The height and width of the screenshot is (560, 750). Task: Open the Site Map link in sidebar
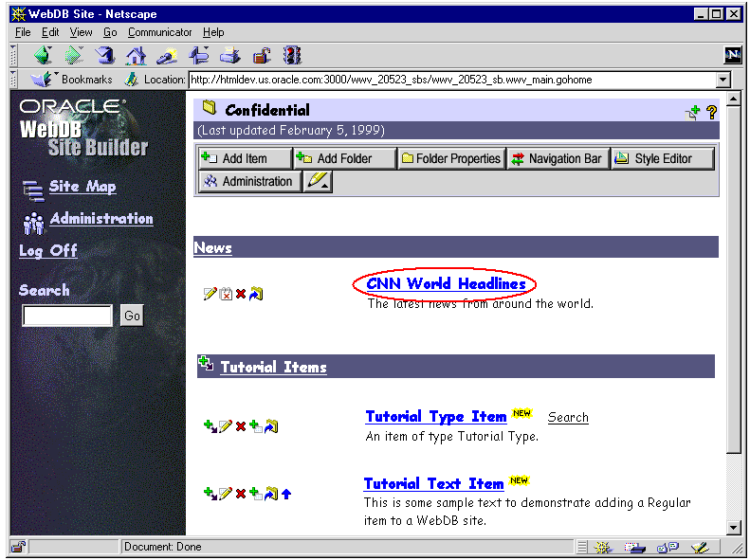(x=82, y=187)
